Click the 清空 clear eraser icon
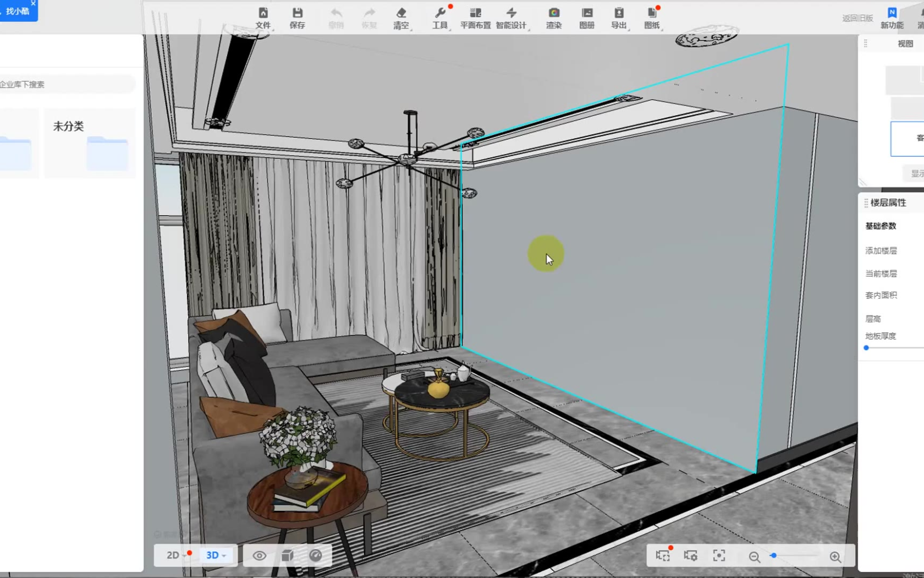 click(x=401, y=18)
